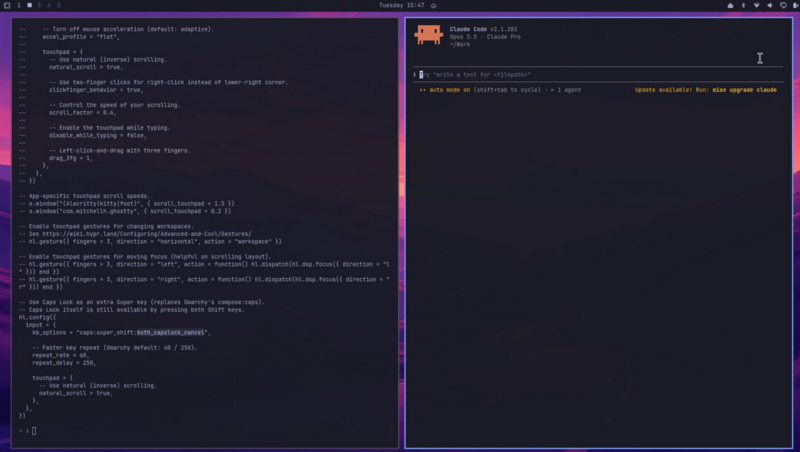
Task: Open the Tuesday 15:47 clock
Action: 402,5
